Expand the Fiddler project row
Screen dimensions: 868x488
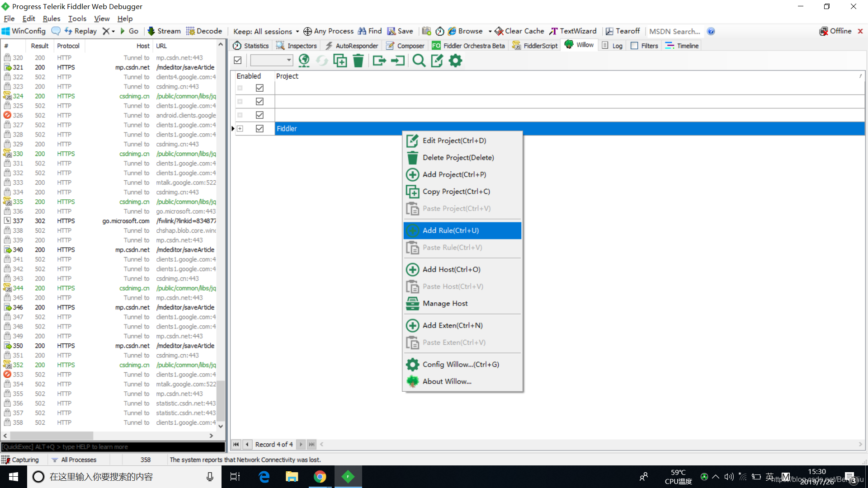240,129
